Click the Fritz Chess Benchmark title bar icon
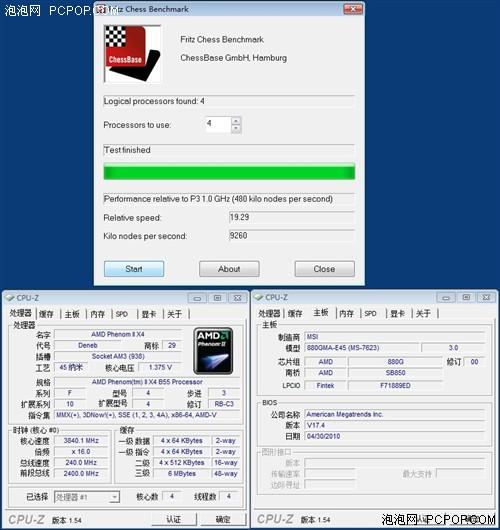The width and height of the screenshot is (500, 530). [x=101, y=9]
